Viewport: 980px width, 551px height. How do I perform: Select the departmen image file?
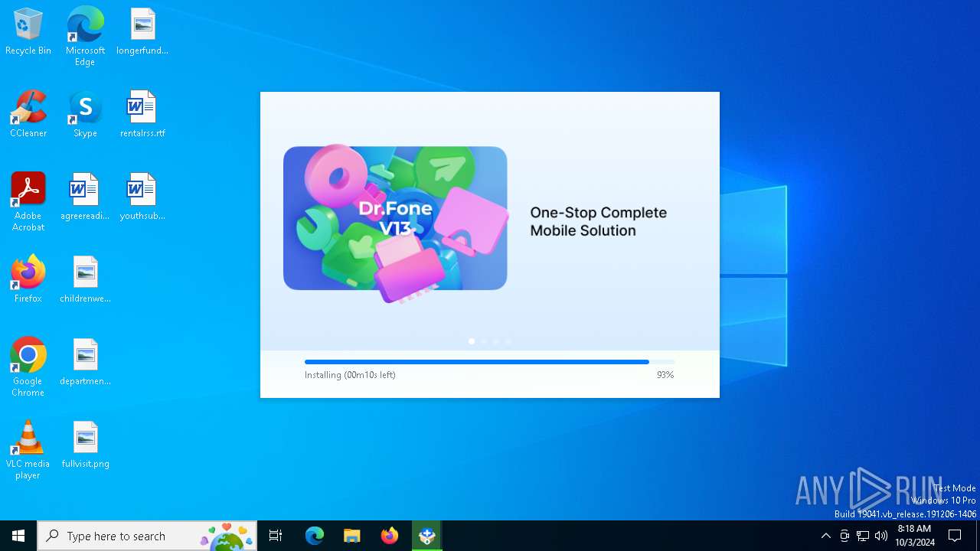(x=85, y=363)
